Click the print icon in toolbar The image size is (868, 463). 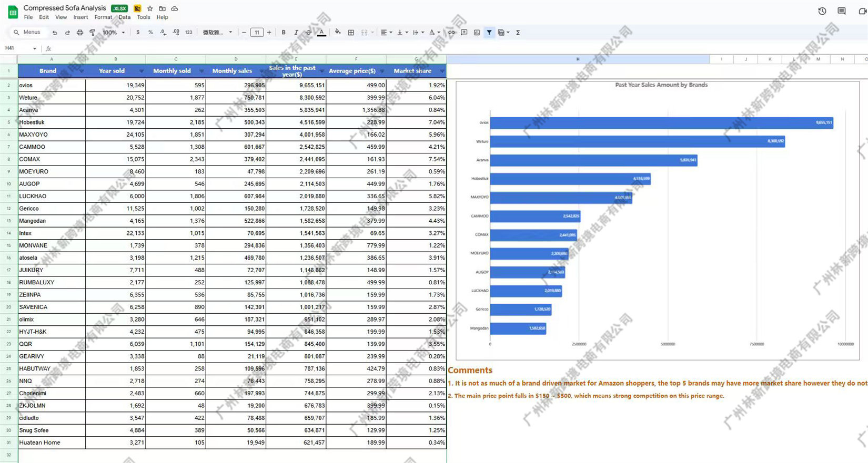[x=80, y=33]
